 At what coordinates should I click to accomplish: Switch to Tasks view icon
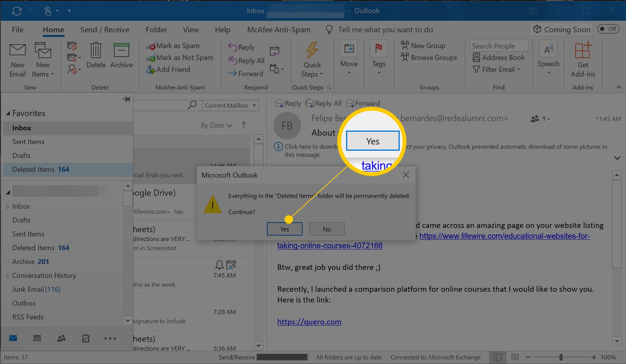(86, 338)
